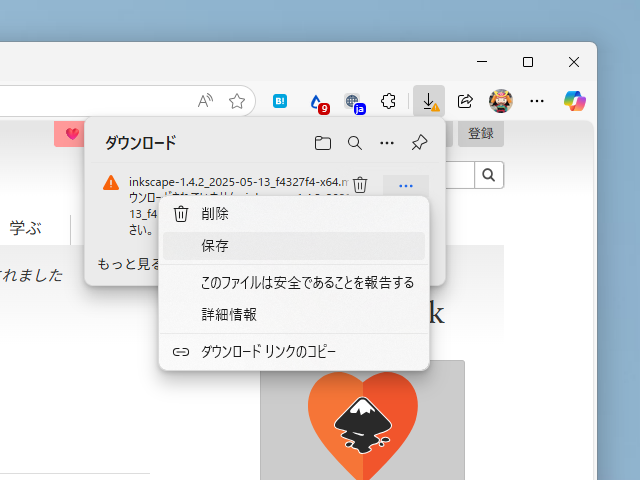Maximize the Edge browser window
Viewport: 640px width, 480px height.
pyautogui.click(x=528, y=62)
